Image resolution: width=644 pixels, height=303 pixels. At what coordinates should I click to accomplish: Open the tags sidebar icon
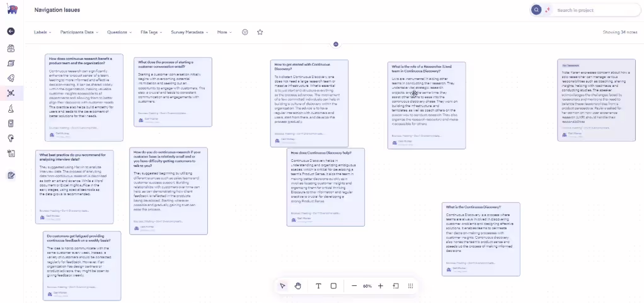[x=11, y=78]
